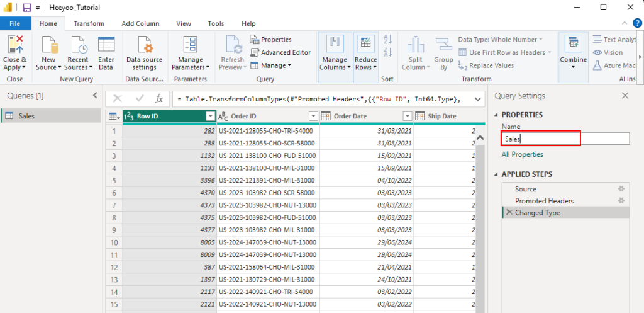
Task: Select the Sales query
Action: coord(51,116)
